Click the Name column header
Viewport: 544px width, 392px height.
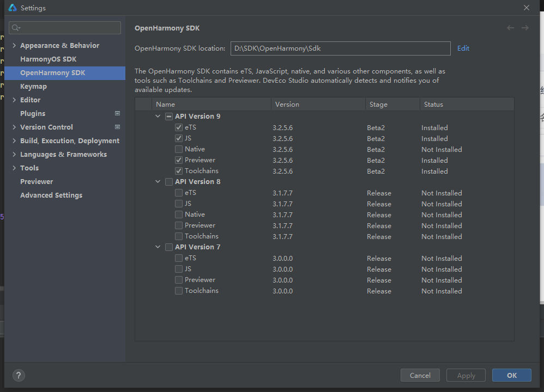pos(211,105)
